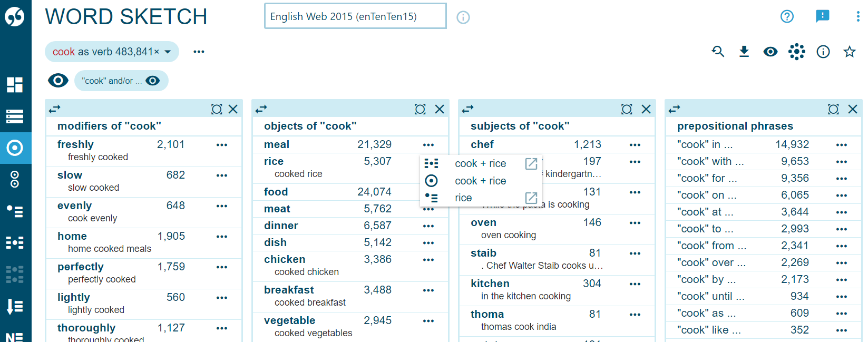Toggle the "cook" and/or hidden column chip
The image size is (868, 342).
tap(121, 81)
